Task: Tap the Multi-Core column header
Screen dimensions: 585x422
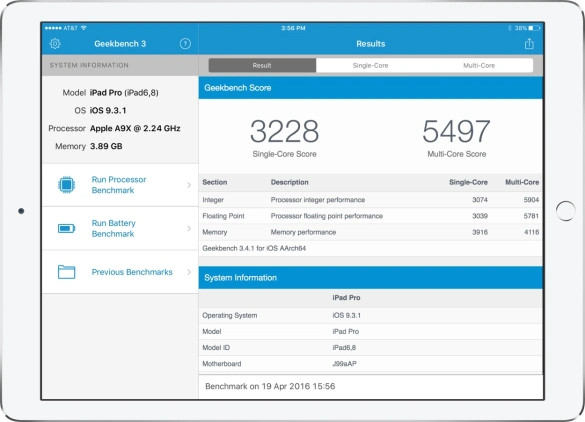Action: pyautogui.click(x=522, y=182)
